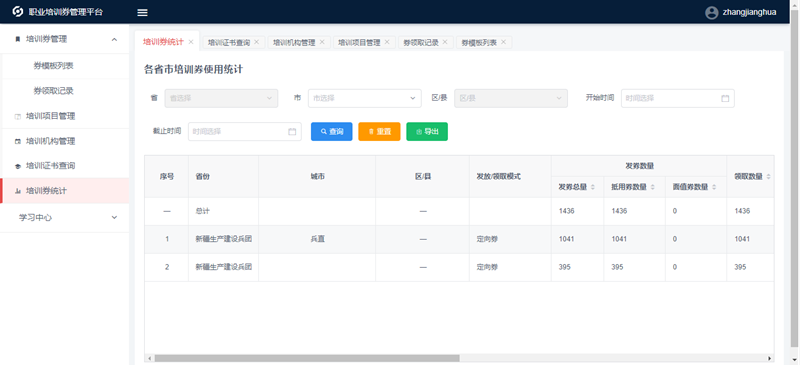The width and height of the screenshot is (800, 365).
Task: Open the user avatar icon
Action: point(712,13)
